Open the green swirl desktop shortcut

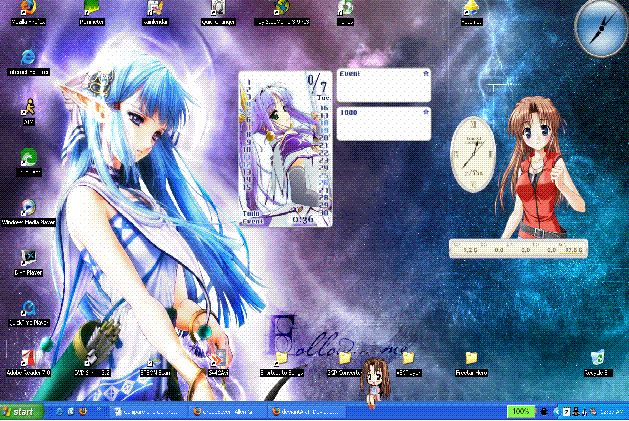tap(28, 162)
